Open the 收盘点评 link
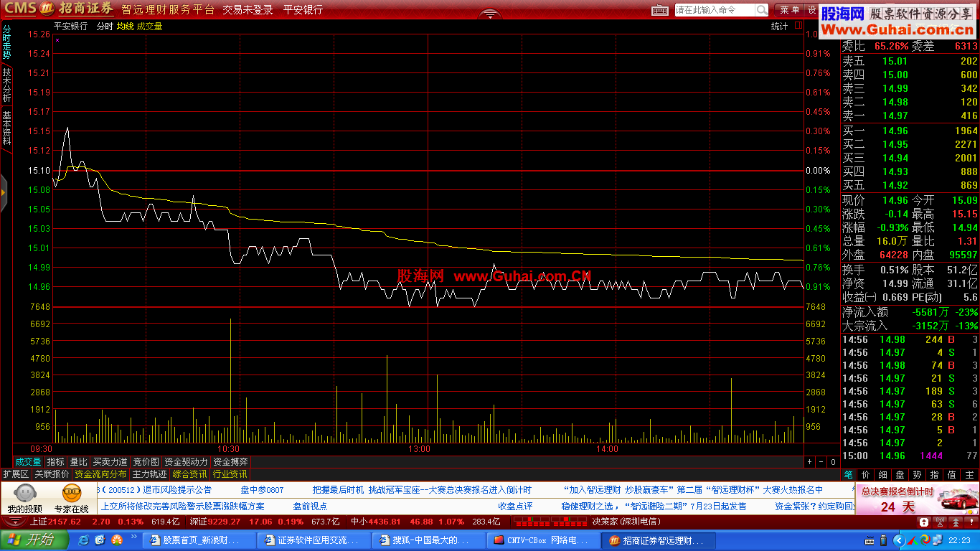The height and width of the screenshot is (551, 980). [516, 506]
